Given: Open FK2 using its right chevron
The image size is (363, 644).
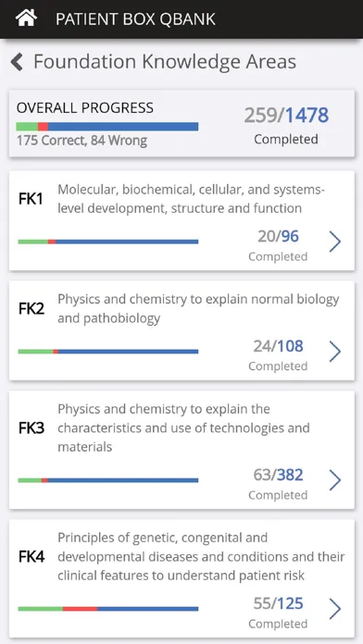Looking at the screenshot, I should click(x=335, y=352).
